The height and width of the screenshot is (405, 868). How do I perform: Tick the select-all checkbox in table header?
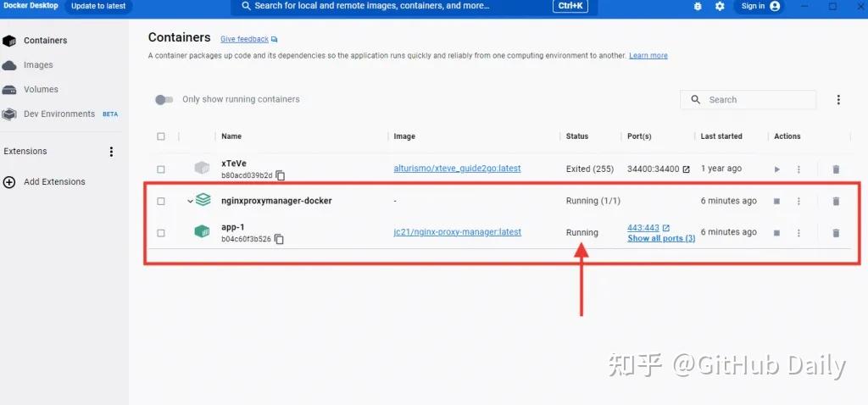tap(161, 136)
